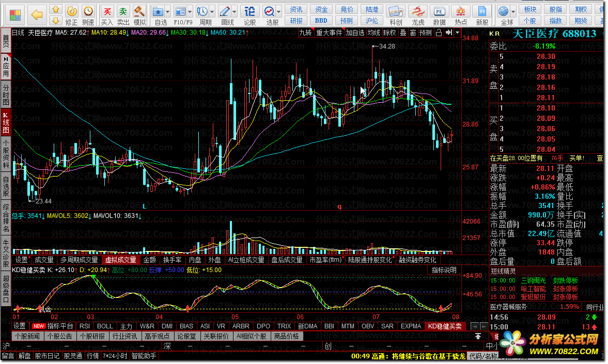Click the page down arrow icon
The width and height of the screenshot is (608, 364).
point(56,21)
